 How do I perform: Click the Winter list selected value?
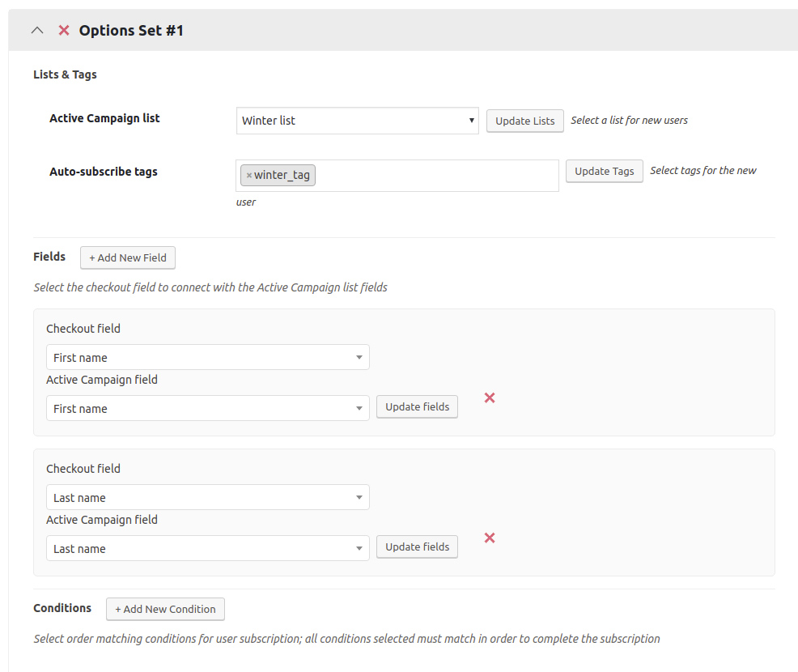pos(269,121)
